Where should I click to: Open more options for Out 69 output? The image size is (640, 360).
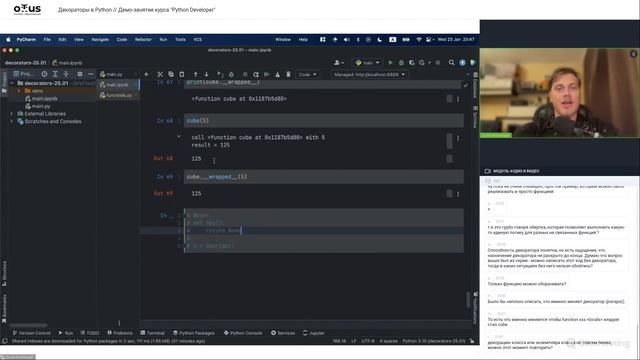[x=458, y=194]
